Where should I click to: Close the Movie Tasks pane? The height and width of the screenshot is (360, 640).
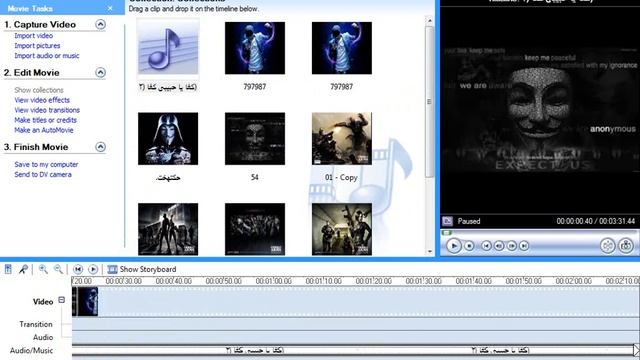(x=110, y=8)
